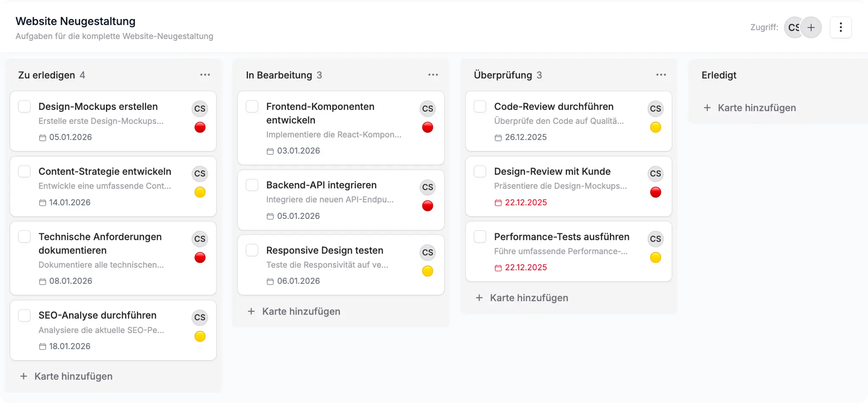The image size is (868, 403).
Task: Open the "Zu erledigen" column options menu
Action: coord(205,75)
